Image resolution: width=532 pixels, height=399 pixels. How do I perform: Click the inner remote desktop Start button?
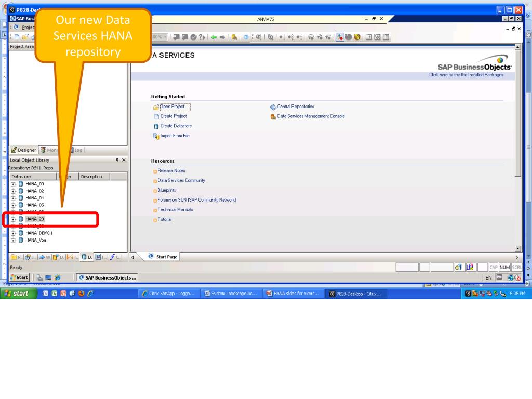[19, 277]
